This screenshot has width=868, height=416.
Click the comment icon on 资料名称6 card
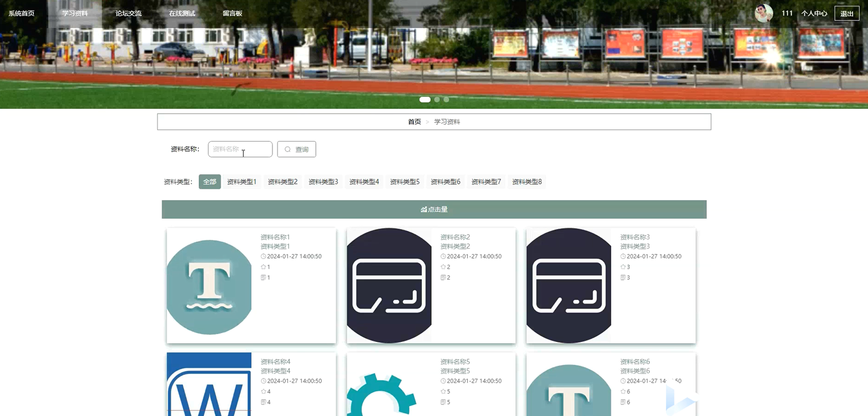[x=623, y=402]
